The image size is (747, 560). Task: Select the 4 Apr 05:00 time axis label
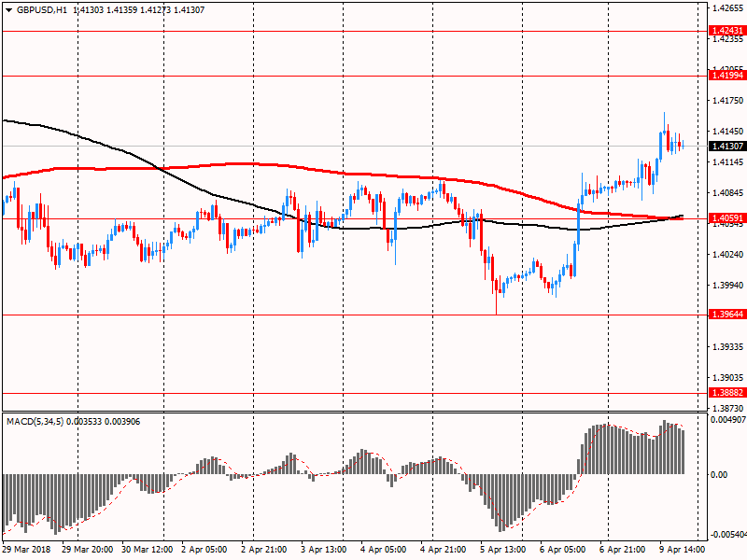384,550
